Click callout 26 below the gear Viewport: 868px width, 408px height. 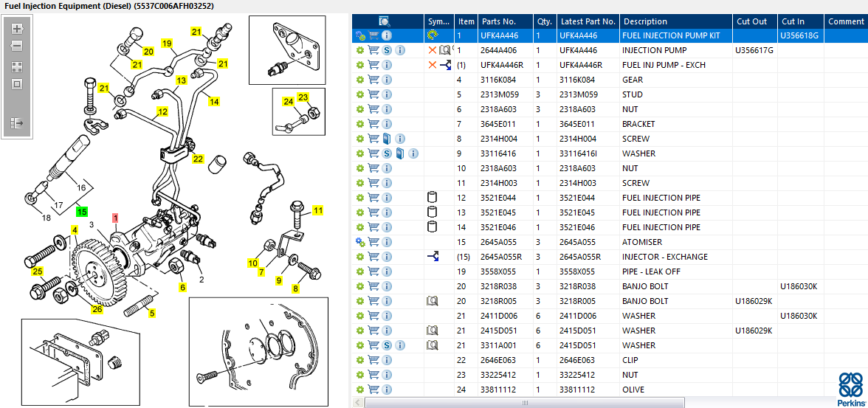click(x=97, y=309)
